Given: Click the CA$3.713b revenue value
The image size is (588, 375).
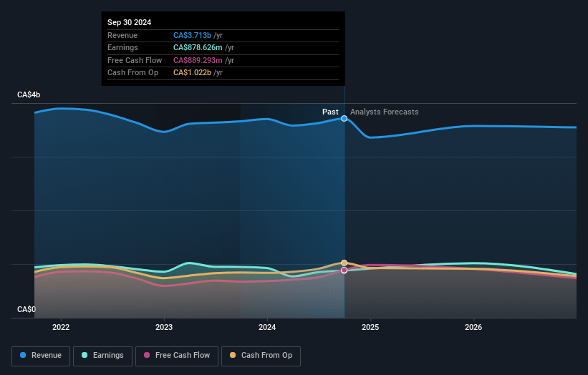Looking at the screenshot, I should (x=192, y=35).
